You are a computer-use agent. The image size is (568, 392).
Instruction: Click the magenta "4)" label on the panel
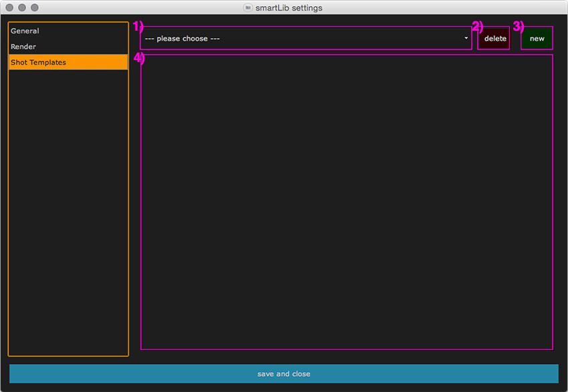[138, 58]
